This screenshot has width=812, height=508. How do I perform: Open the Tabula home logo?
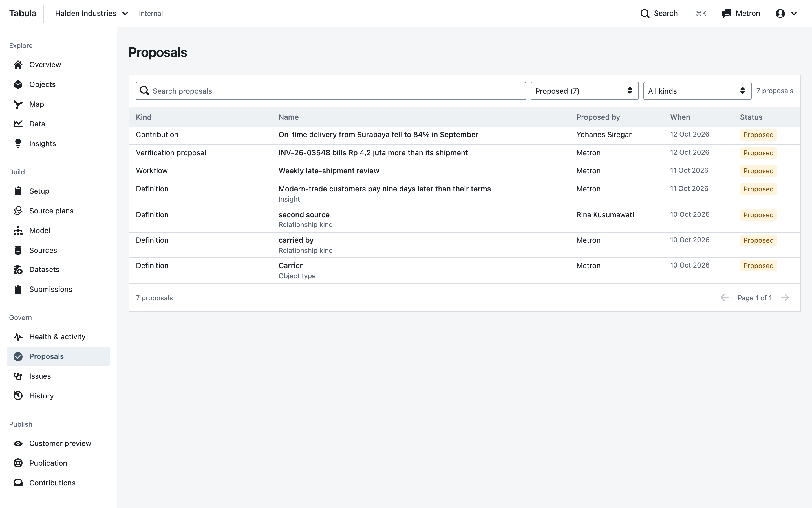(x=23, y=14)
